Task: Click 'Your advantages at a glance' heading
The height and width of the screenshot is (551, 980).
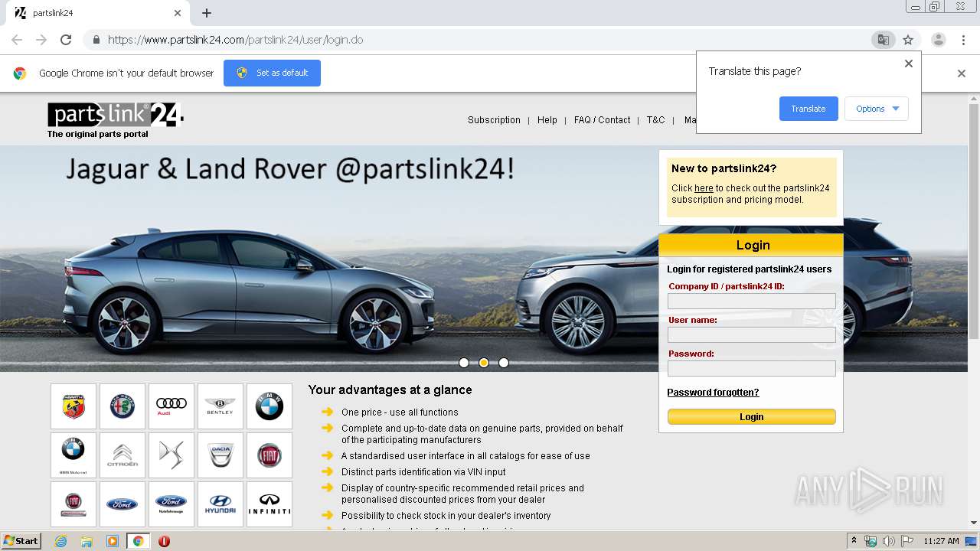Action: 390,390
